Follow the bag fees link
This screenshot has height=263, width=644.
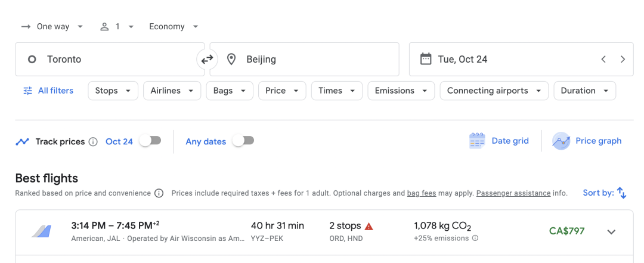click(x=421, y=193)
